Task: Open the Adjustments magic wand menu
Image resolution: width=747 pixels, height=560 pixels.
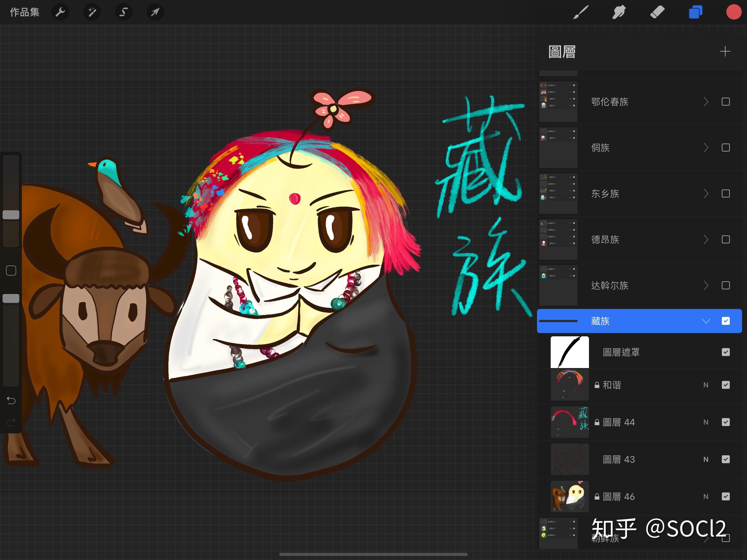Action: click(92, 13)
